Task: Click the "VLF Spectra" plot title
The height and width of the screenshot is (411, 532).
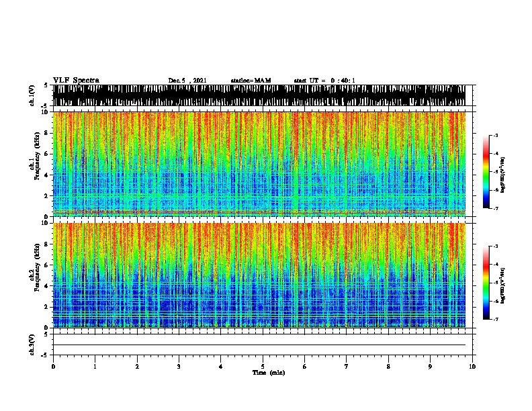Action: [x=76, y=81]
